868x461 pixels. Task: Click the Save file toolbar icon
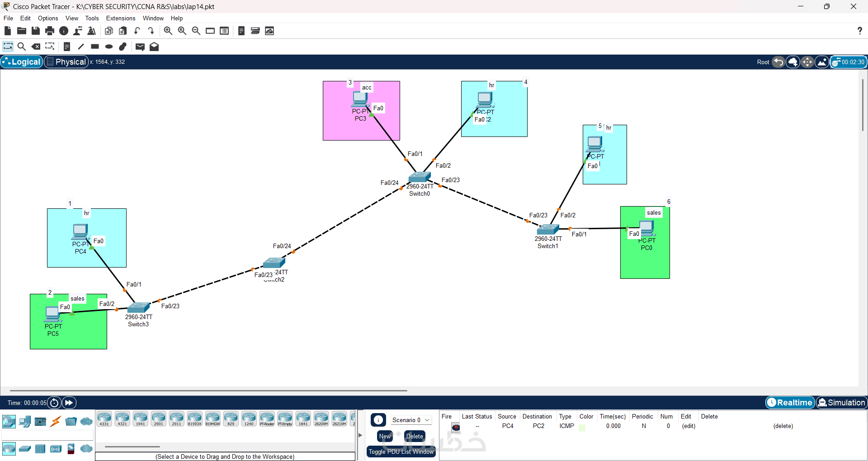(x=36, y=31)
